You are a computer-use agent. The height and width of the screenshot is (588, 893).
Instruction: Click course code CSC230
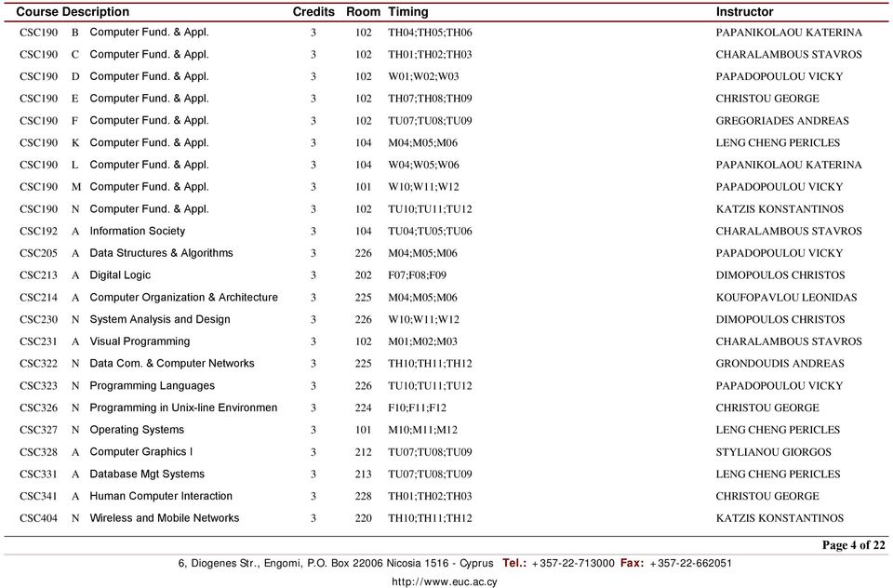(x=39, y=320)
